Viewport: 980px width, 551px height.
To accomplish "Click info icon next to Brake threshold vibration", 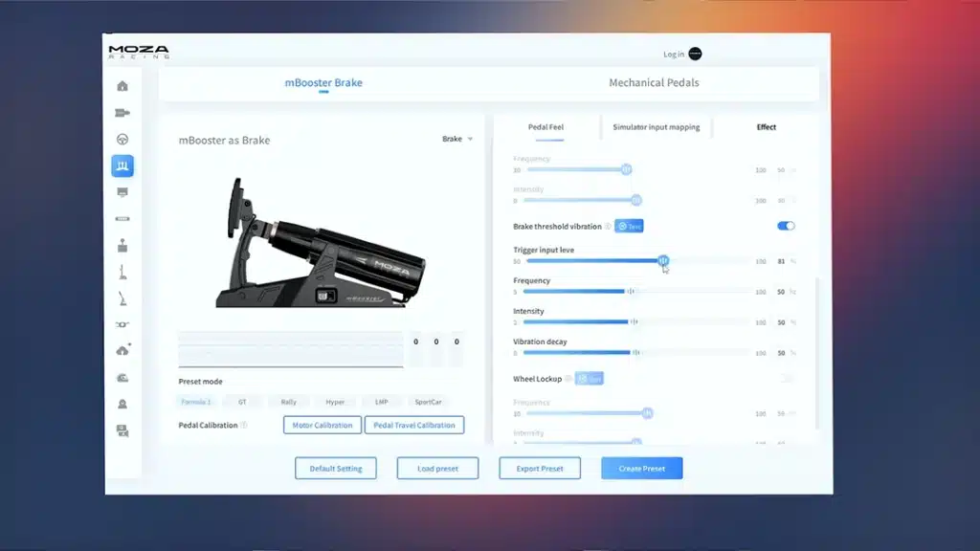I will pyautogui.click(x=608, y=227).
